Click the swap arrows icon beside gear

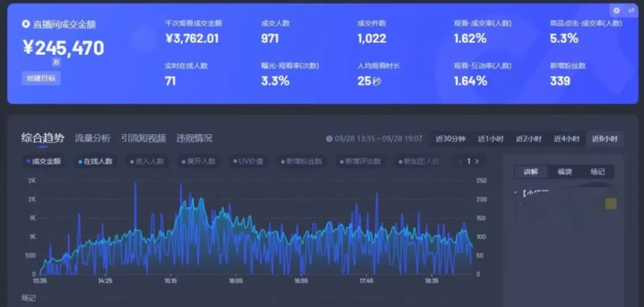pos(631,11)
